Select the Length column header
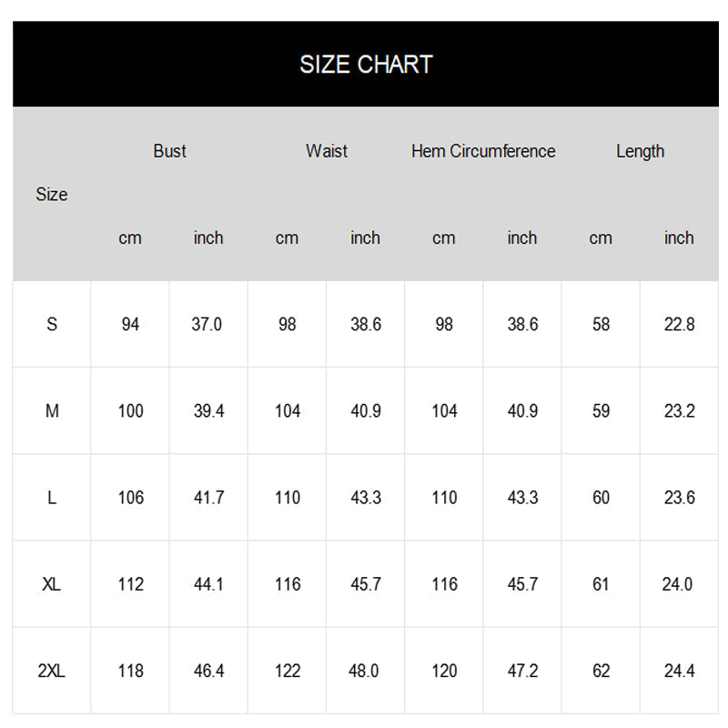728x728 pixels. pyautogui.click(x=640, y=151)
